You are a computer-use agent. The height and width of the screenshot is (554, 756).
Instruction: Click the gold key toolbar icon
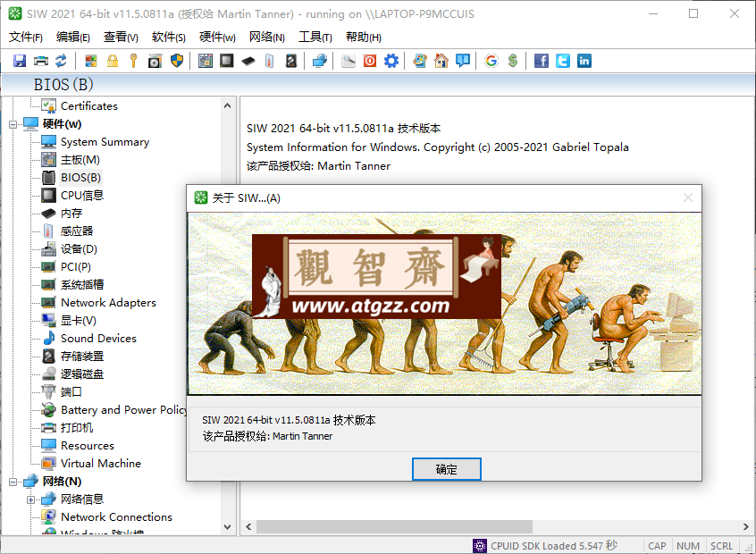pos(133,61)
